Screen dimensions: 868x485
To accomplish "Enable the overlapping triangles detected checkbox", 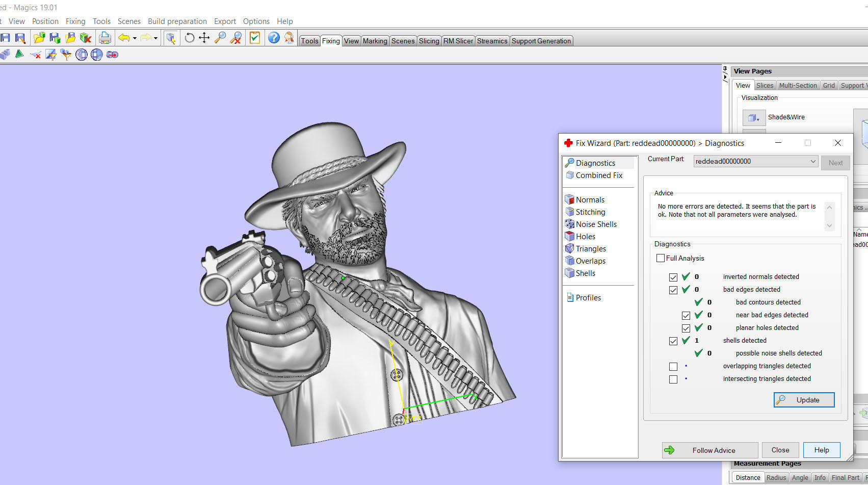I will tap(673, 366).
